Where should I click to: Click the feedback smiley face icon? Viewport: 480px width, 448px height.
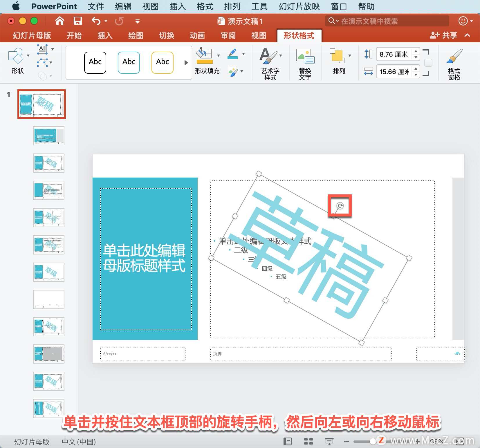pyautogui.click(x=463, y=21)
